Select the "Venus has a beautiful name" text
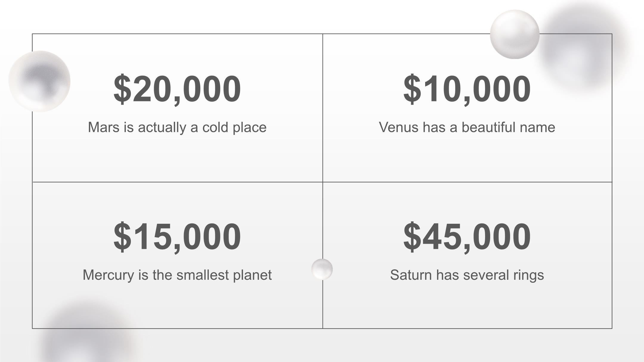This screenshot has height=362, width=644. pyautogui.click(x=467, y=127)
